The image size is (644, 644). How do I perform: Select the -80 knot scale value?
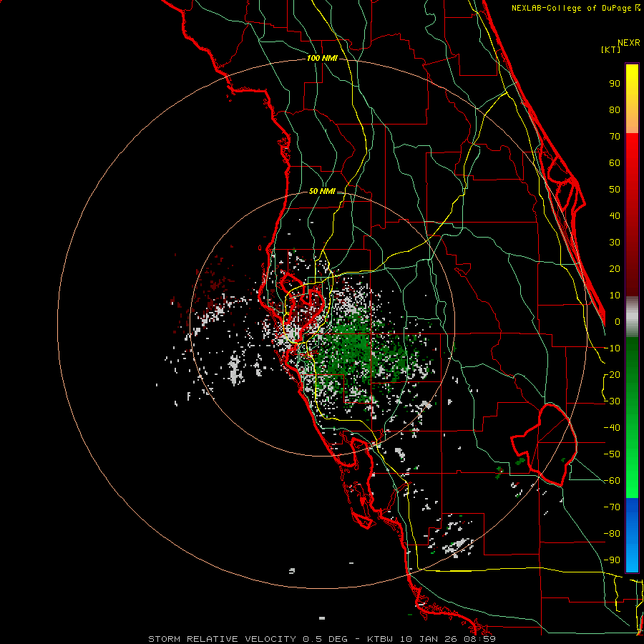point(612,534)
